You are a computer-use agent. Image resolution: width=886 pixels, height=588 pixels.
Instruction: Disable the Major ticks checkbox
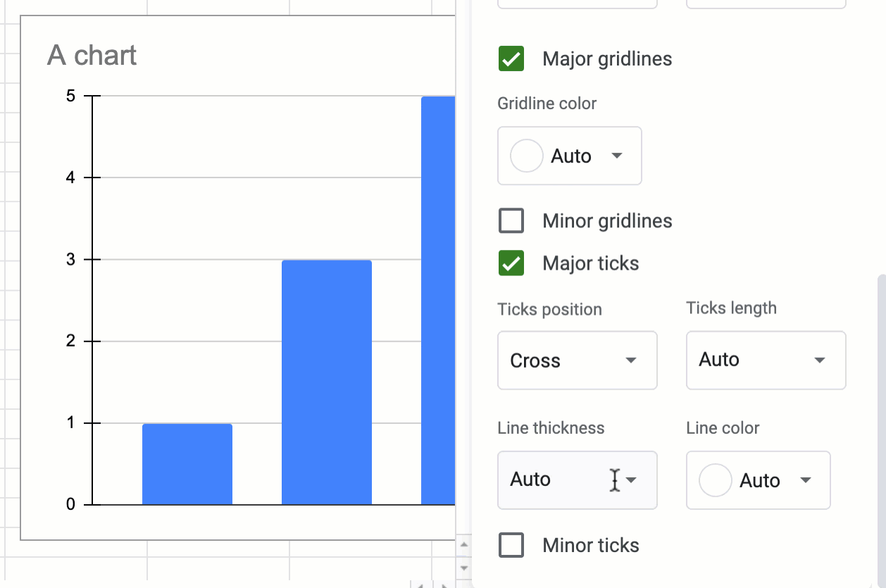(x=511, y=264)
